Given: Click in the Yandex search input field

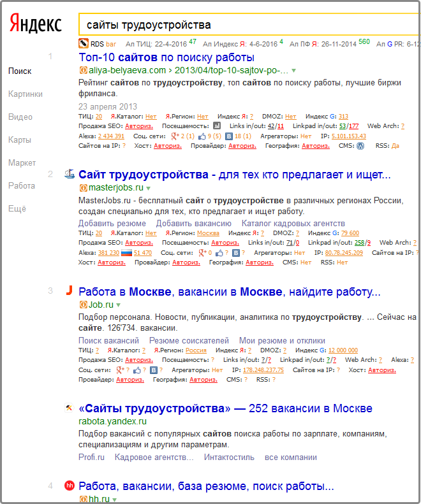Looking at the screenshot, I should tap(249, 25).
